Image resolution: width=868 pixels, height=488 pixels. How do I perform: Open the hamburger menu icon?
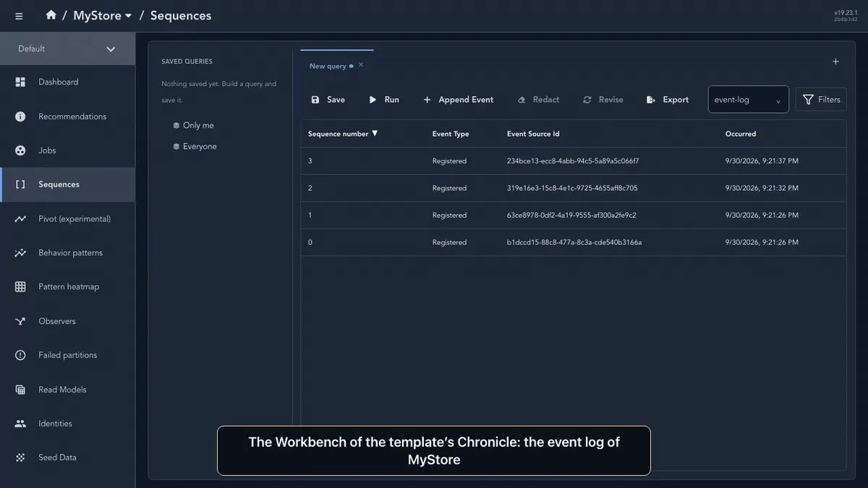tap(19, 16)
